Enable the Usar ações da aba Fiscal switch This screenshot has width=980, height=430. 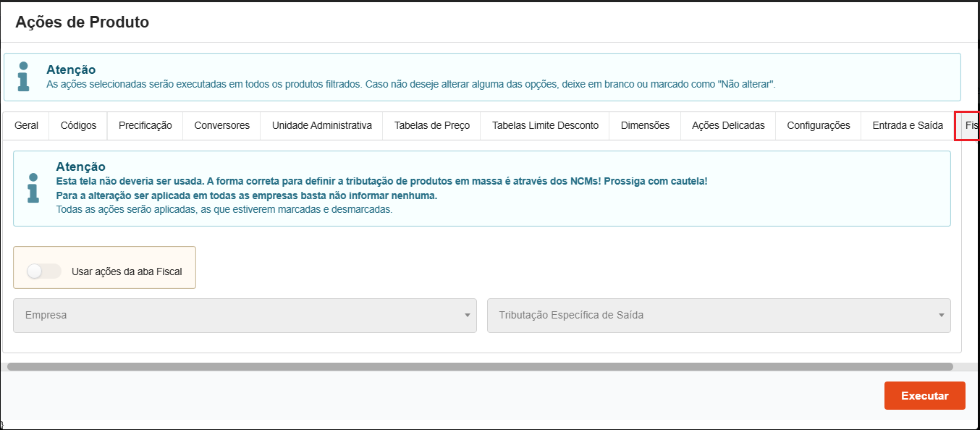(43, 271)
